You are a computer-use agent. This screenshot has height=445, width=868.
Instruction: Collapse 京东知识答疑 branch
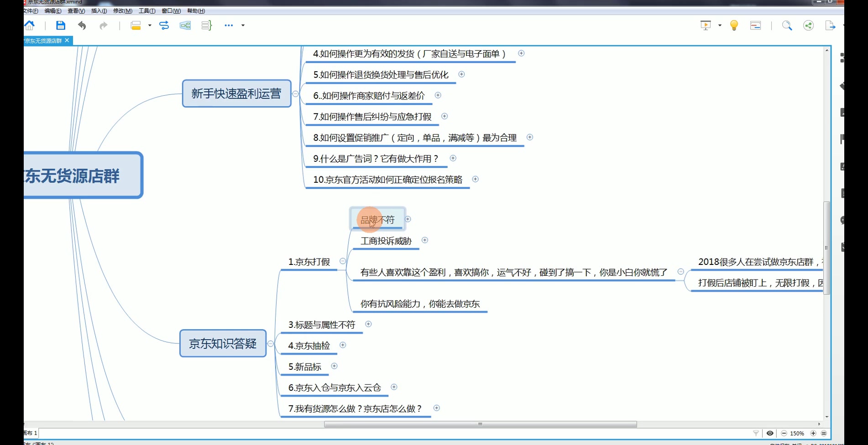tap(271, 344)
